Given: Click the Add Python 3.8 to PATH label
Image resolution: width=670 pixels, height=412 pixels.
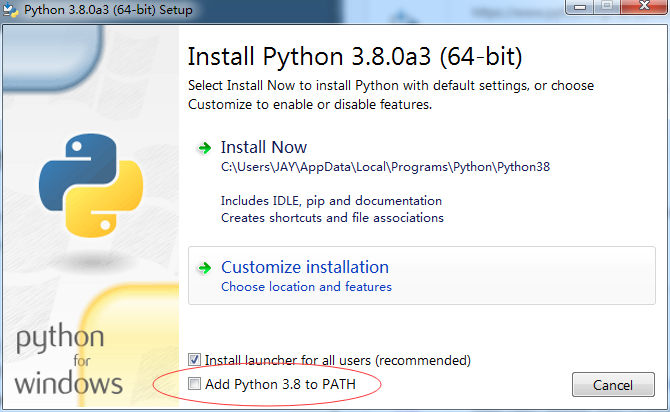Looking at the screenshot, I should point(280,384).
